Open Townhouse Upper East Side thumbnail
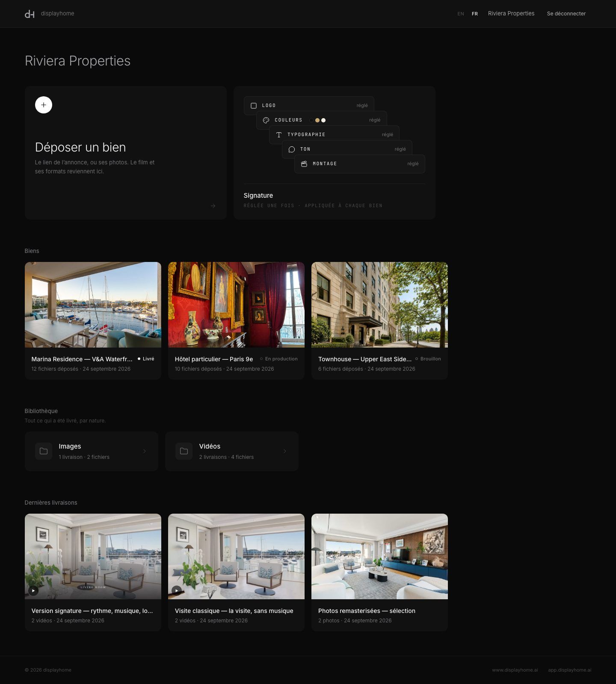Viewport: 616px width, 684px height. pyautogui.click(x=379, y=305)
